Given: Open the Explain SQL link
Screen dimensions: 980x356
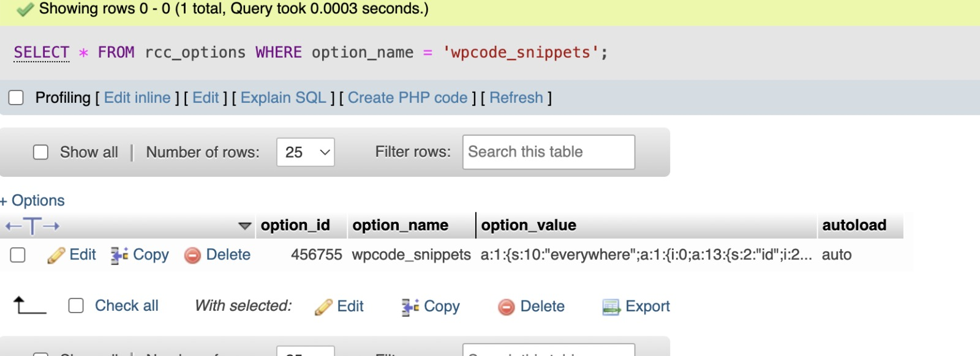Looking at the screenshot, I should pos(283,98).
